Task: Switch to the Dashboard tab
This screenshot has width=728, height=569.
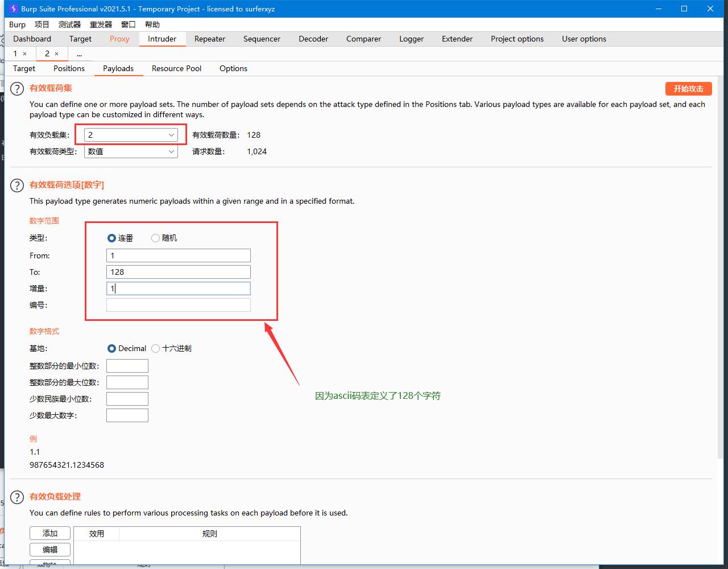Action: click(x=32, y=39)
